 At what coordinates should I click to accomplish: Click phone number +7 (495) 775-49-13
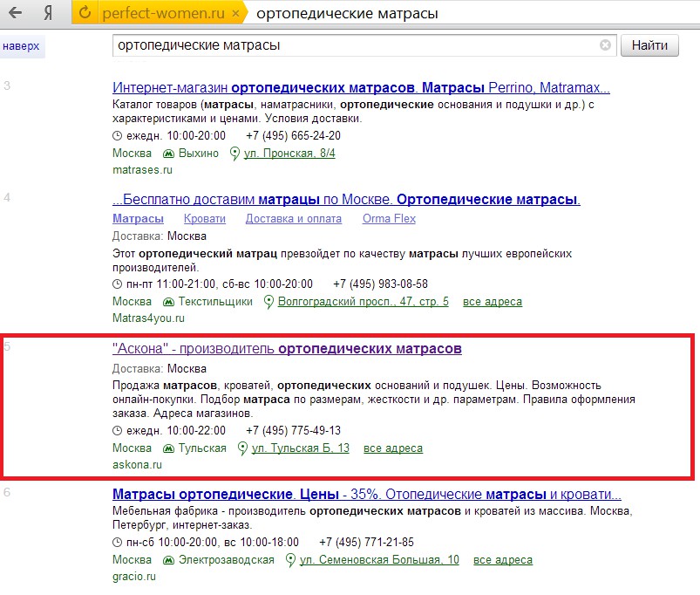point(293,430)
